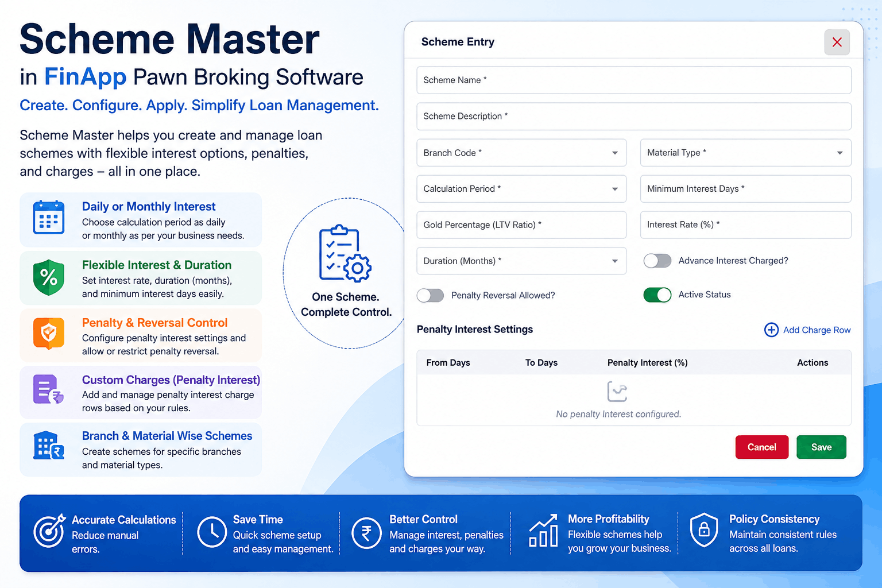The width and height of the screenshot is (882, 588).
Task: Click the clipboard checklist gear icon
Action: pyautogui.click(x=345, y=253)
